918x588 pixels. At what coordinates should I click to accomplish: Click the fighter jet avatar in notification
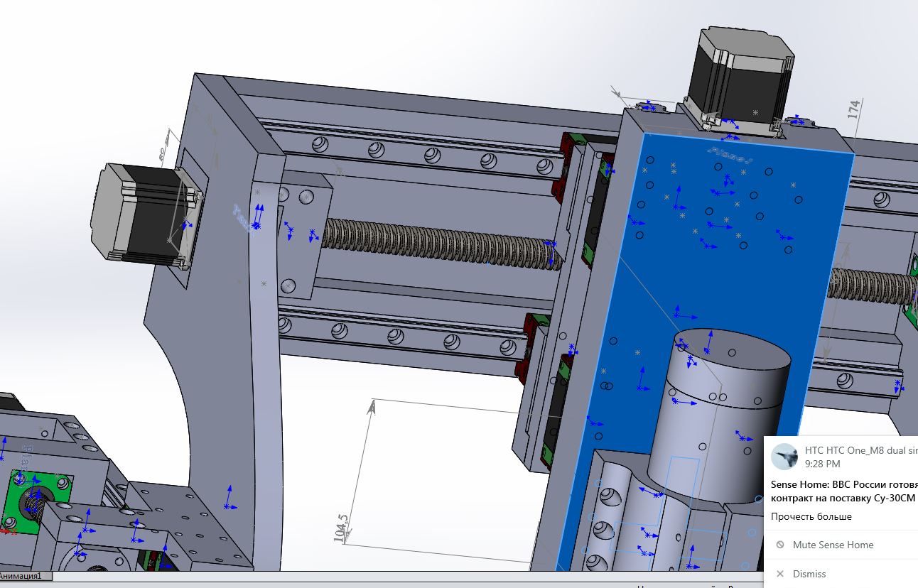coord(784,457)
